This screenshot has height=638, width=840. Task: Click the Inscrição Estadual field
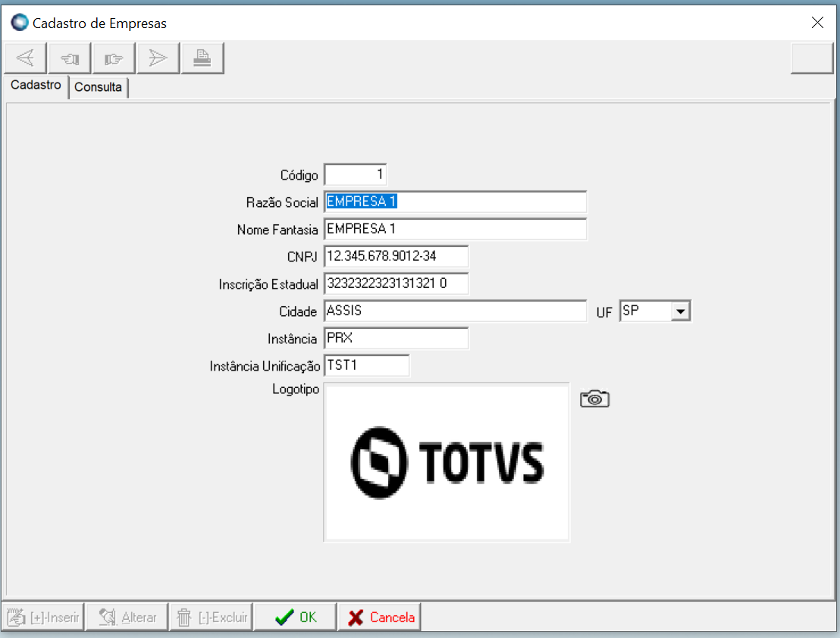pyautogui.click(x=396, y=283)
